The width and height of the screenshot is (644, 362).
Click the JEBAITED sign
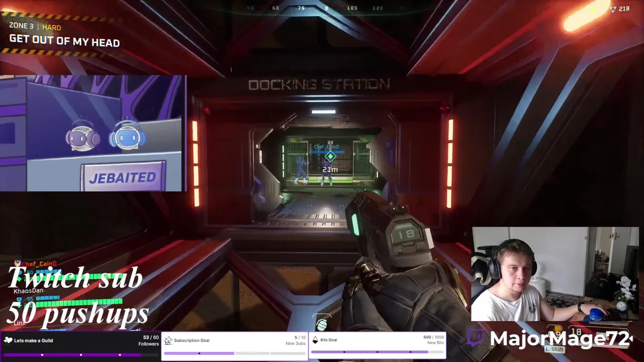(123, 177)
